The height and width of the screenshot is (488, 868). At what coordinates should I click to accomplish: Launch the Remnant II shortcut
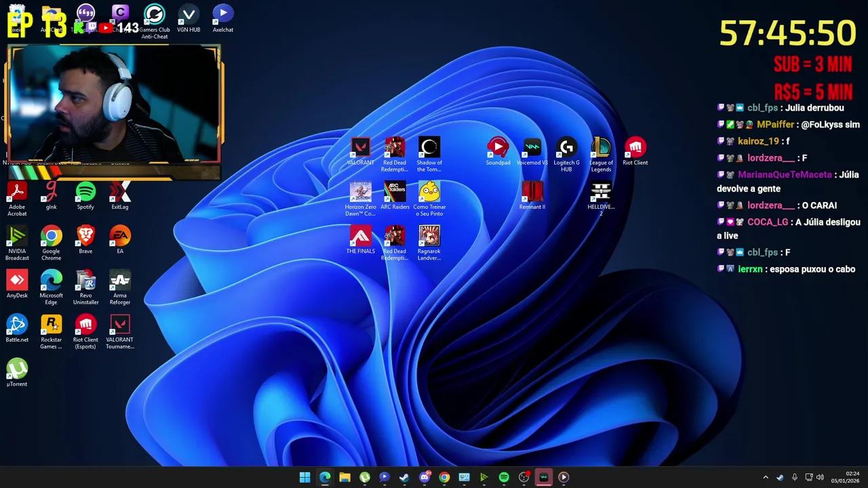pyautogui.click(x=532, y=196)
